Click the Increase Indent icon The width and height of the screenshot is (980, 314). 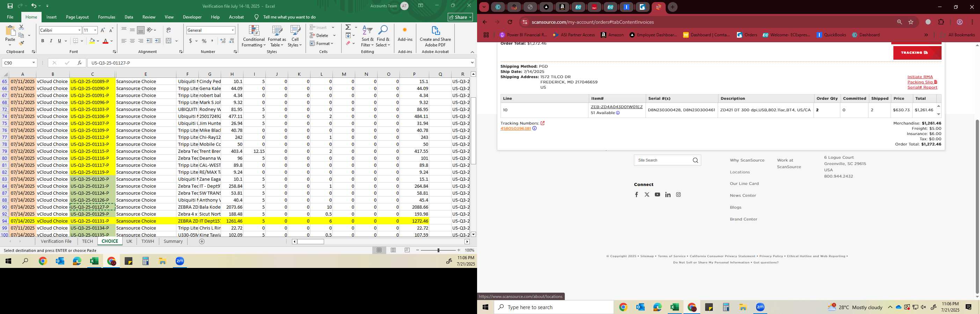[x=158, y=41]
